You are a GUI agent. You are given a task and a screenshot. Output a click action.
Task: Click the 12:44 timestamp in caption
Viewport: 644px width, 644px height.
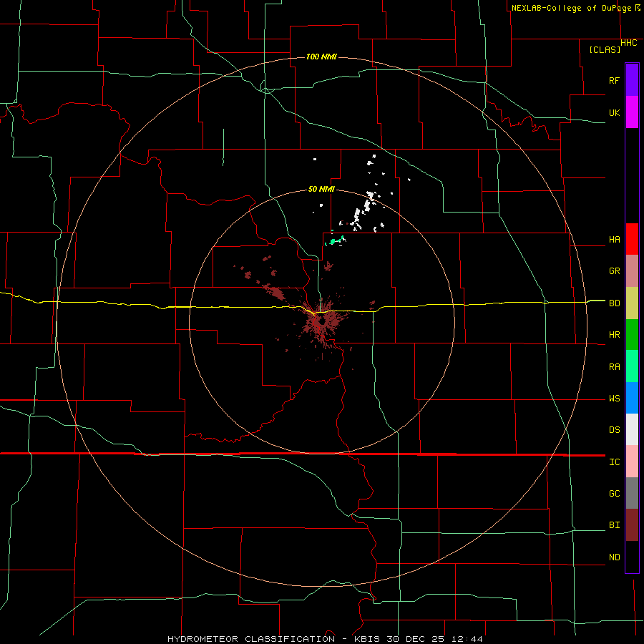pos(467,639)
